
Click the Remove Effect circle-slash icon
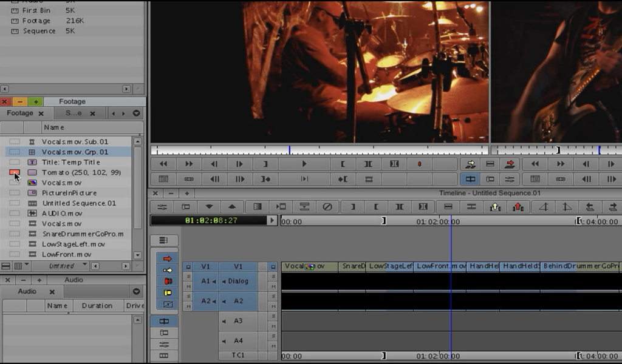click(327, 207)
